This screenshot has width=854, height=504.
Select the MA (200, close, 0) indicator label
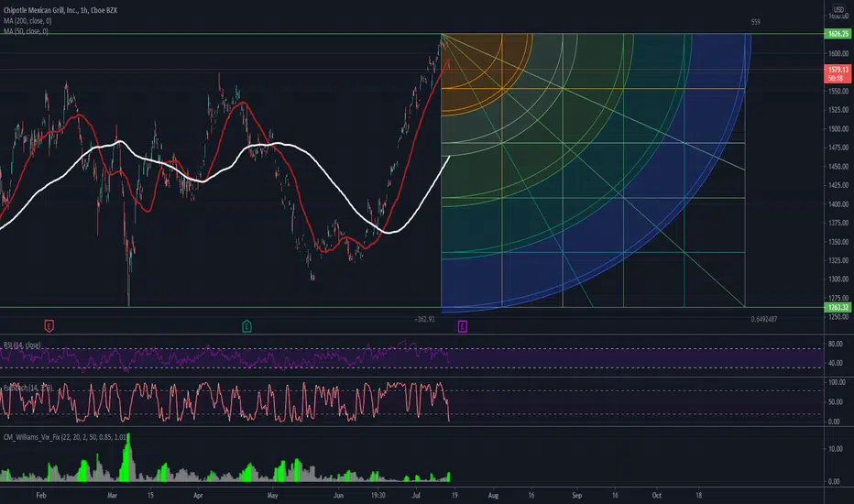pos(27,21)
